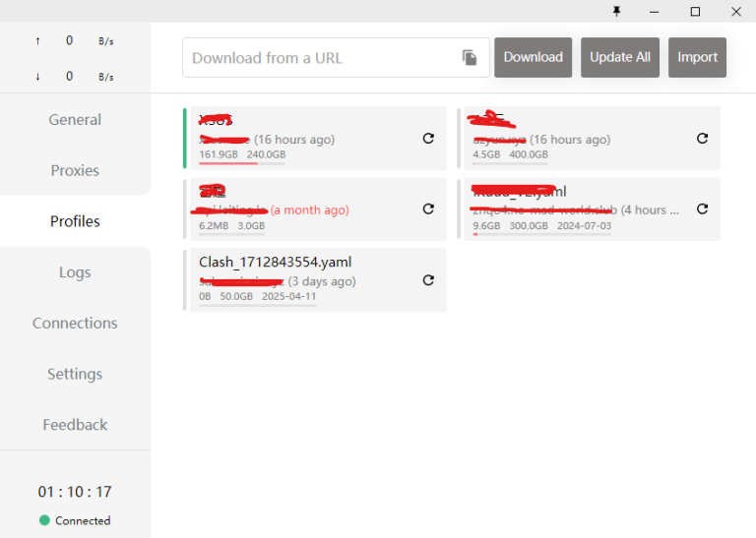The height and width of the screenshot is (538, 756).
Task: Click the paste clipboard icon in URL field
Action: click(x=470, y=58)
